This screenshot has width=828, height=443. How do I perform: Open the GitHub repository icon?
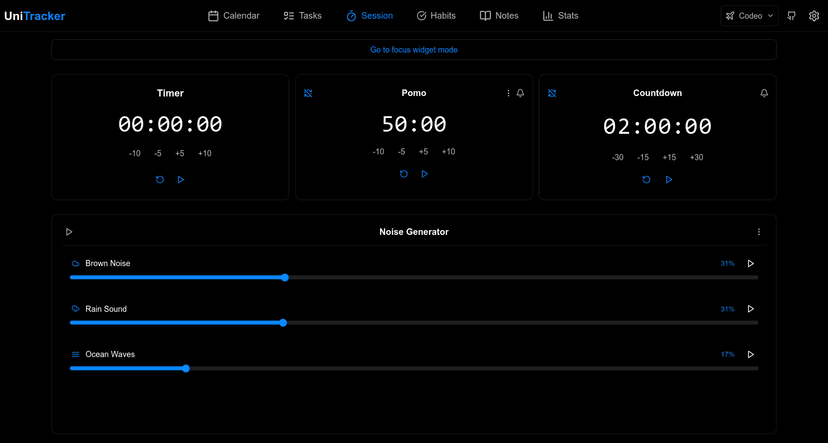[792, 16]
